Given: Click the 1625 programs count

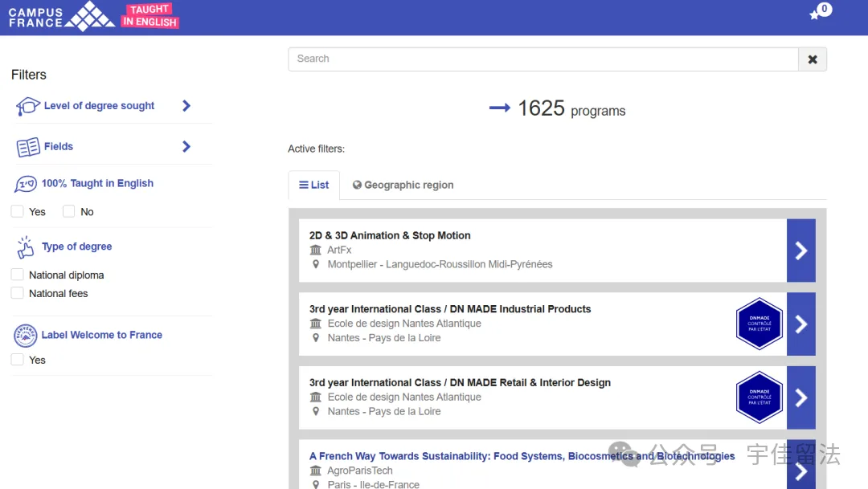Looking at the screenshot, I should tap(571, 109).
